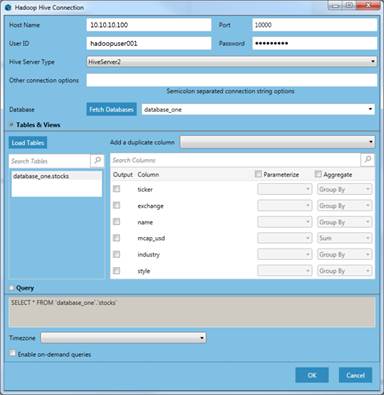Image resolution: width=384 pixels, height=395 pixels.
Task: Click the Password input field
Action: [315, 43]
